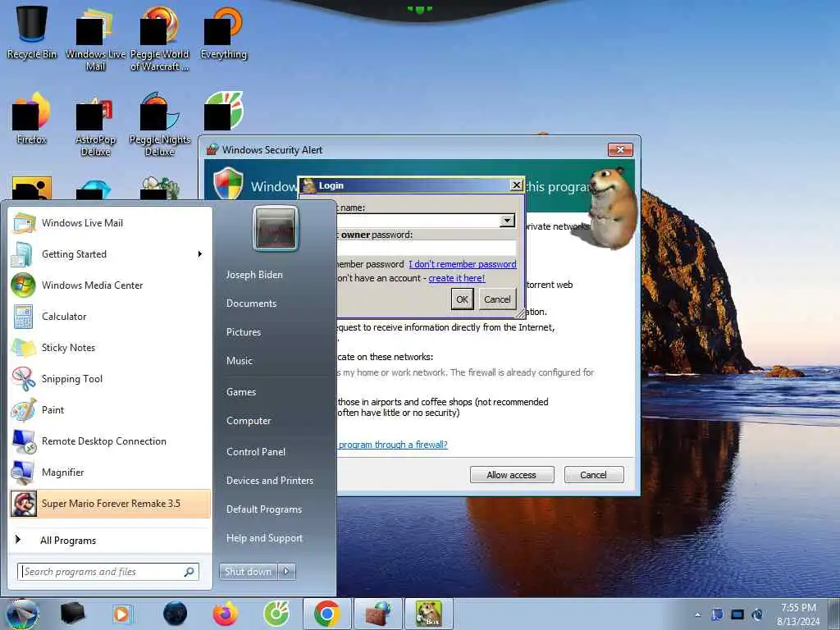The height and width of the screenshot is (630, 840).
Task: Launch Calculator from Start menu
Action: 111,317
